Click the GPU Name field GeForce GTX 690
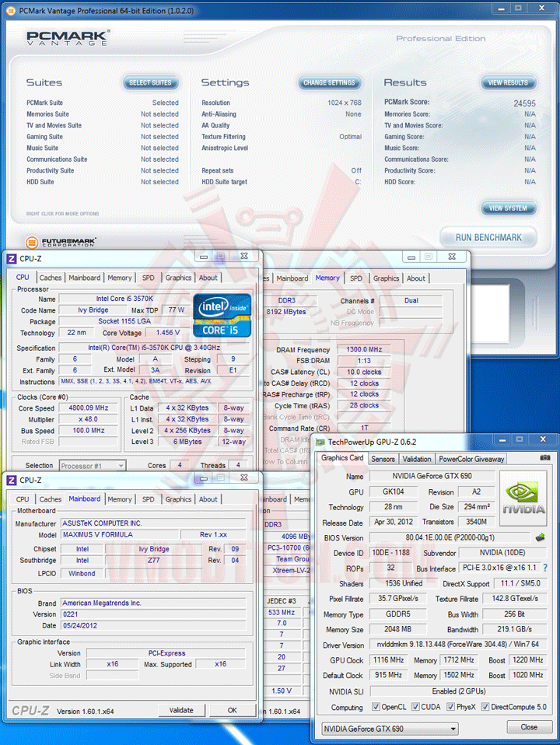Image resolution: width=560 pixels, height=745 pixels. coord(432,476)
